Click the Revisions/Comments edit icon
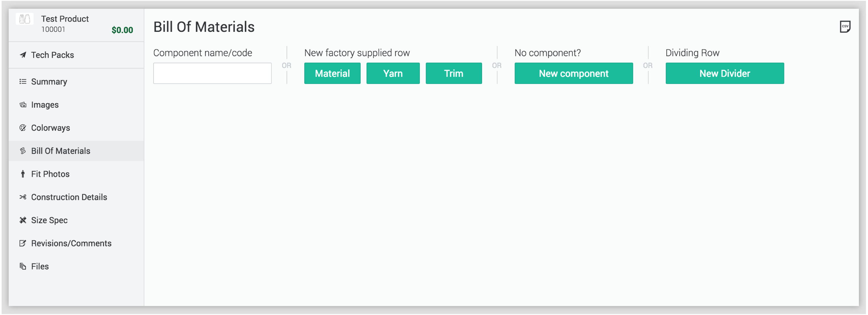This screenshot has height=315, width=868. [x=23, y=243]
